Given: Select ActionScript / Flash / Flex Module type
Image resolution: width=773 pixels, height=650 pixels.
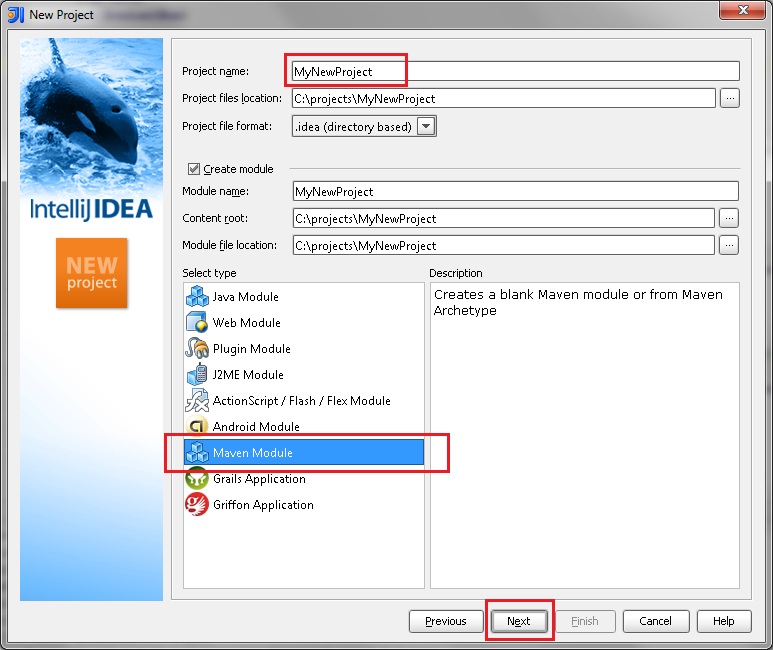Looking at the screenshot, I should pyautogui.click(x=304, y=400).
